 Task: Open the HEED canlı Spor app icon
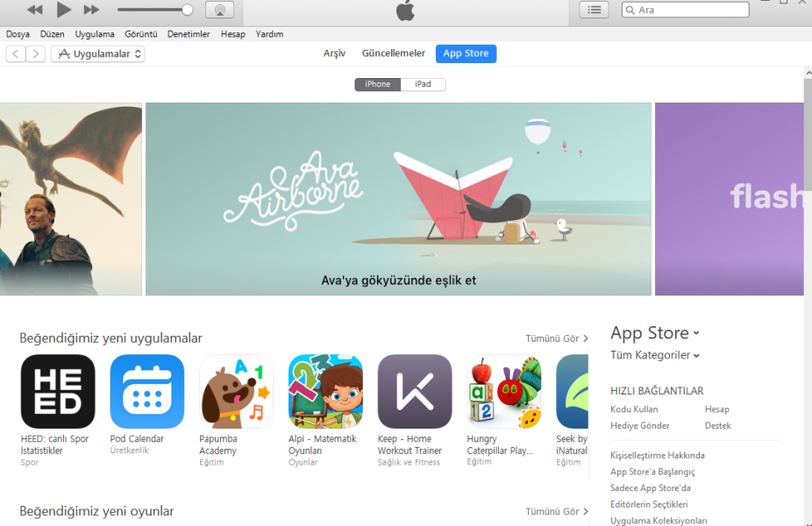[x=58, y=391]
